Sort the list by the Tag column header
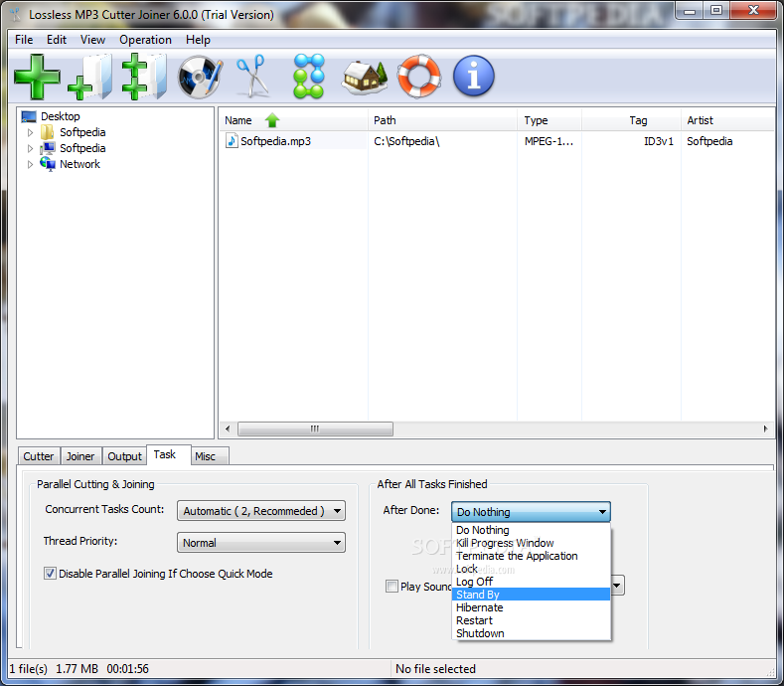The height and width of the screenshot is (686, 784). [632, 120]
